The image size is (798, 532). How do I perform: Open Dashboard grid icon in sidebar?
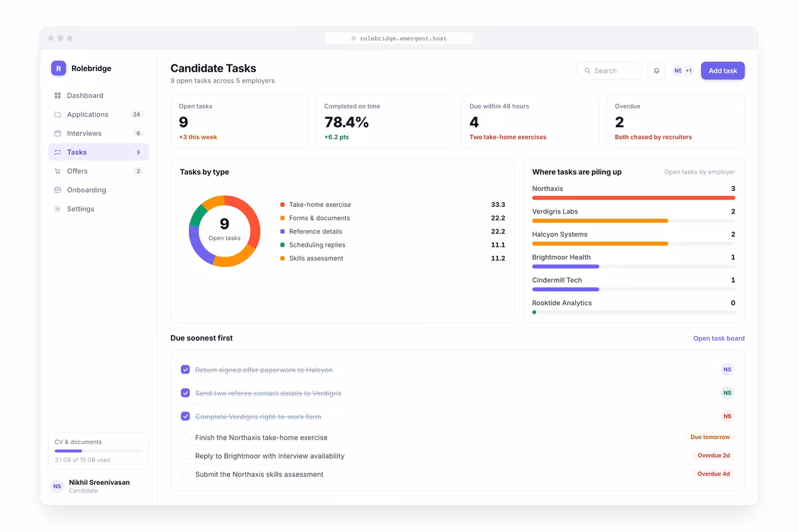click(x=58, y=96)
